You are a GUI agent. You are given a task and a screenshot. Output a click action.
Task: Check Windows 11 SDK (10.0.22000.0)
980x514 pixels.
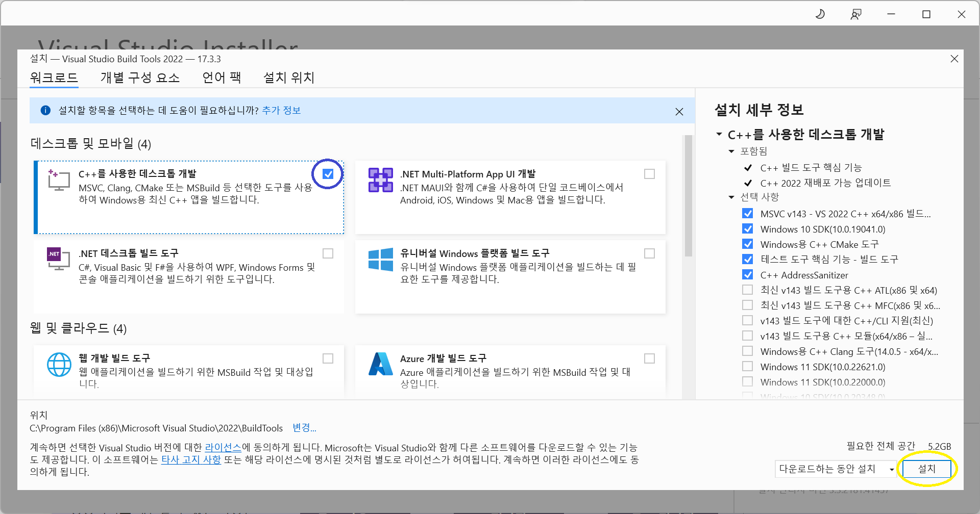click(x=748, y=382)
